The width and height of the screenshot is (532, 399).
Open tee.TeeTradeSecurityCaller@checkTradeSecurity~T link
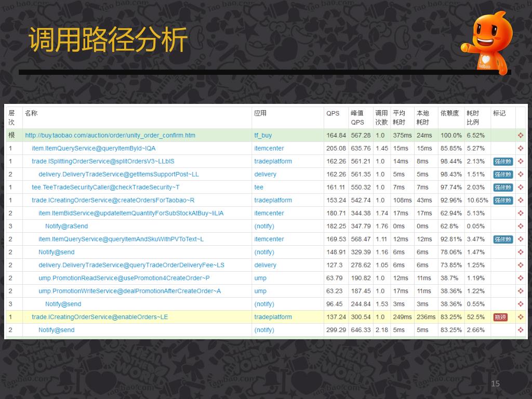[105, 187]
